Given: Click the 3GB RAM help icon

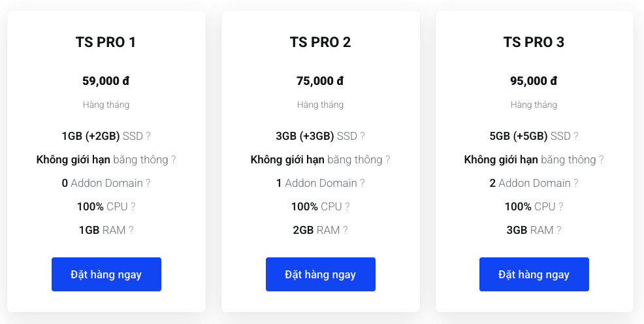Looking at the screenshot, I should click(x=559, y=230).
